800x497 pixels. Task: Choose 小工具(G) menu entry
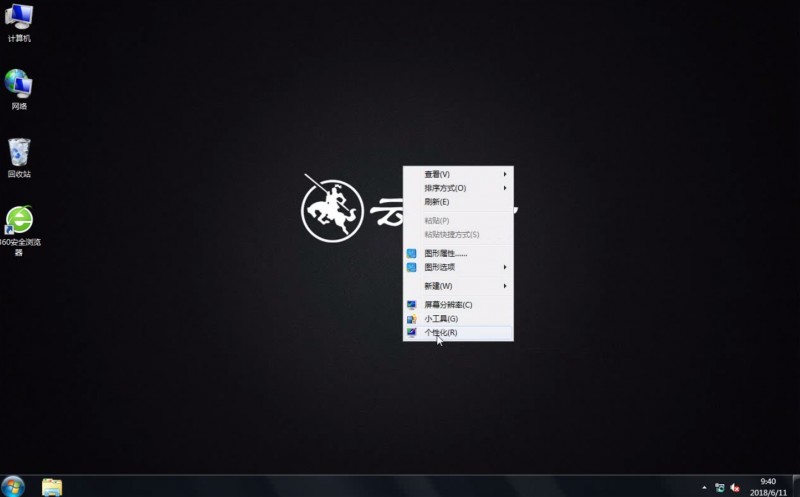tap(458, 318)
